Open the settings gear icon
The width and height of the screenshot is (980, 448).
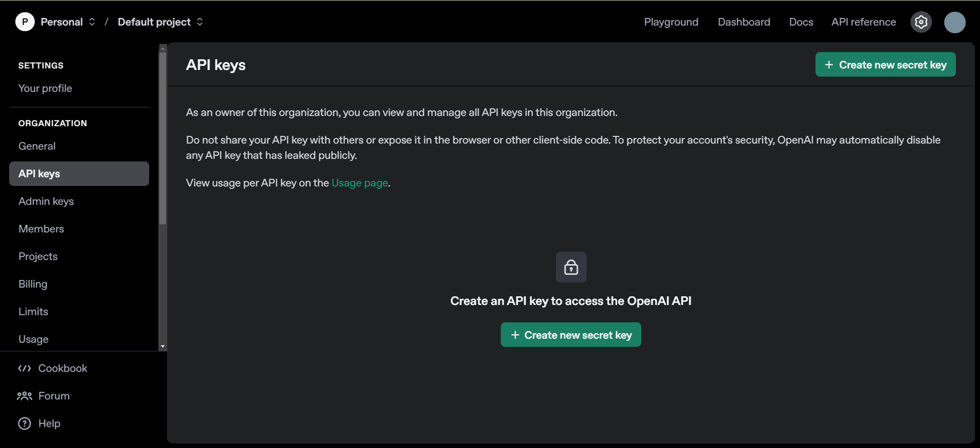click(921, 22)
